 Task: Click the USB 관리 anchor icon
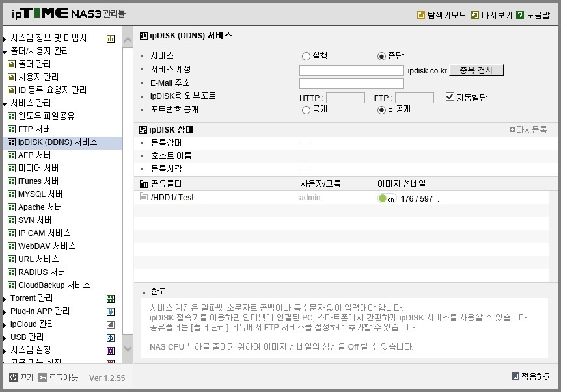pos(111,338)
